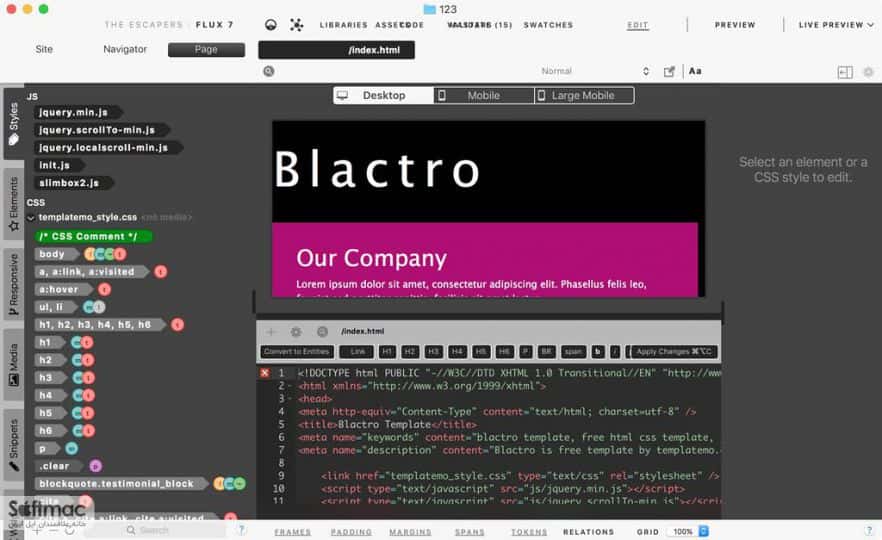The width and height of the screenshot is (882, 540).
Task: Click the /index.html path field
Action: [x=336, y=50]
